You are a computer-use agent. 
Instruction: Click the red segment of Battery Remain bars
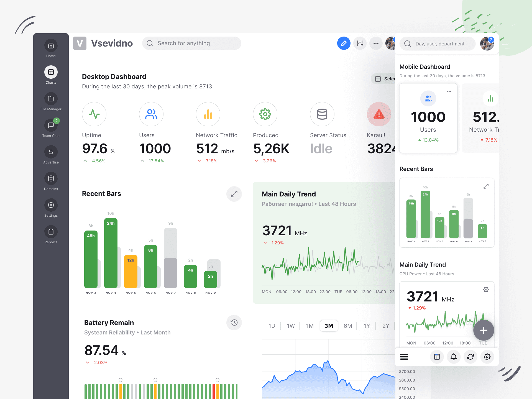click(x=213, y=391)
